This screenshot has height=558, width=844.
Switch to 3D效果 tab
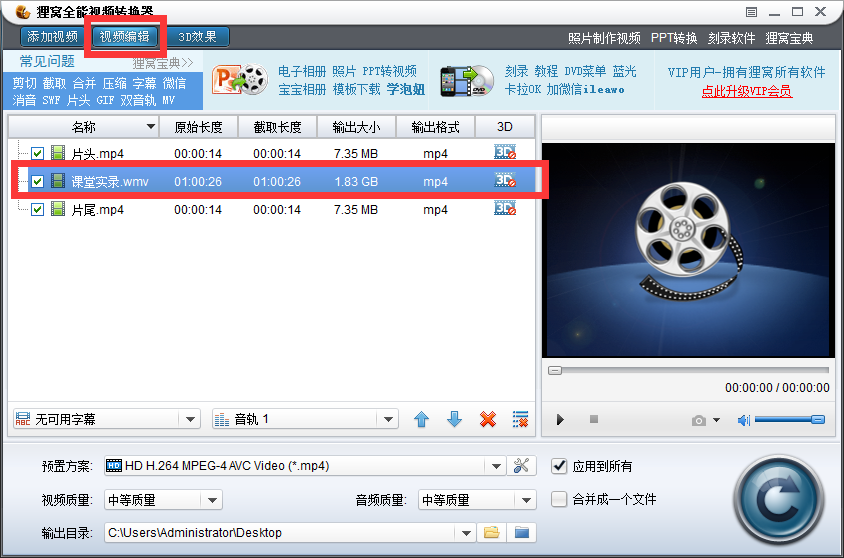click(x=197, y=37)
